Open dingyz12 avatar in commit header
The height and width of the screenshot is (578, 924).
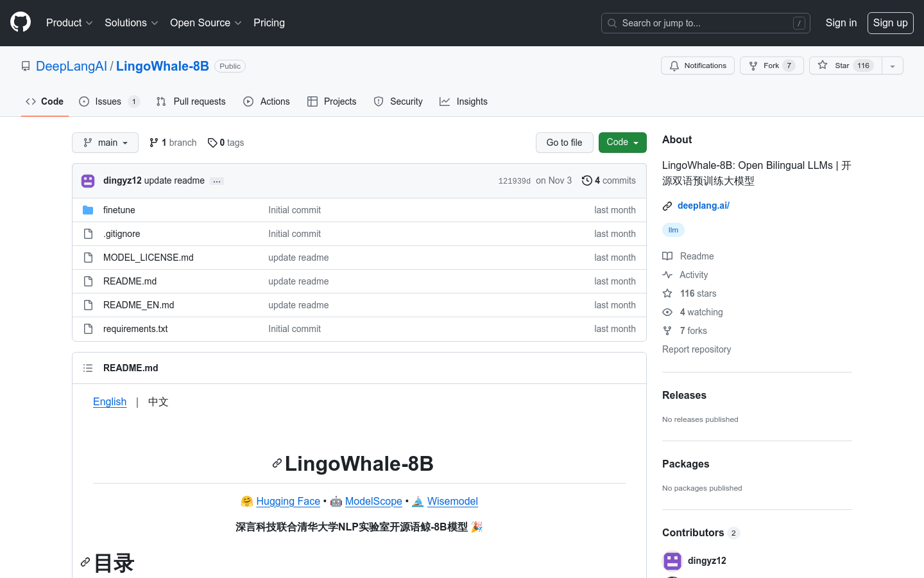point(88,180)
